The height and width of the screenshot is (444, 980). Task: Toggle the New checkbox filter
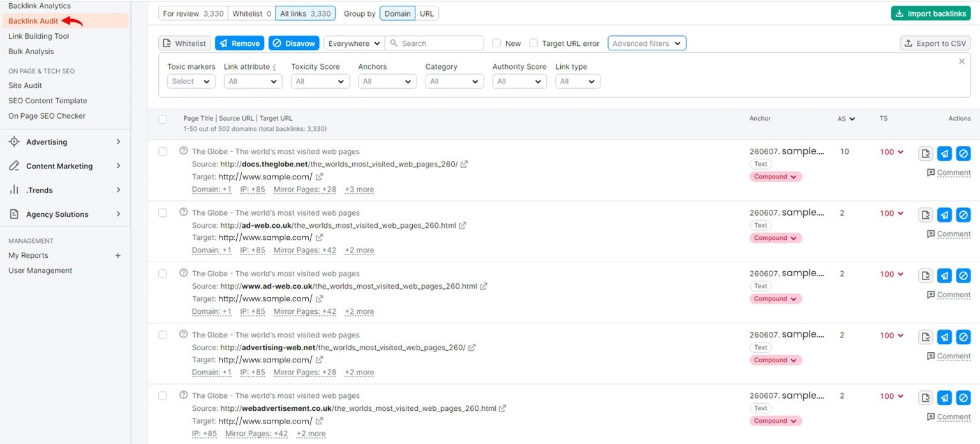click(496, 43)
